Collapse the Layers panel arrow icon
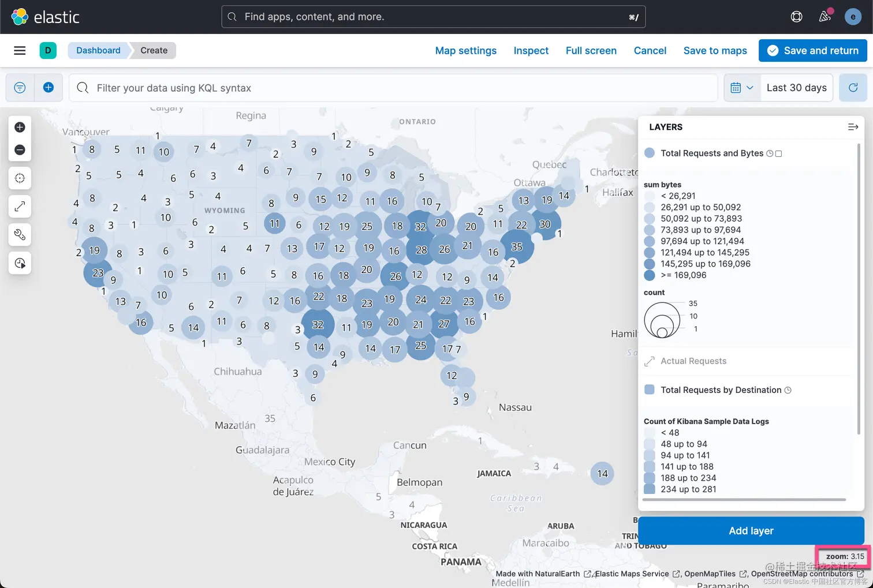 click(x=853, y=127)
